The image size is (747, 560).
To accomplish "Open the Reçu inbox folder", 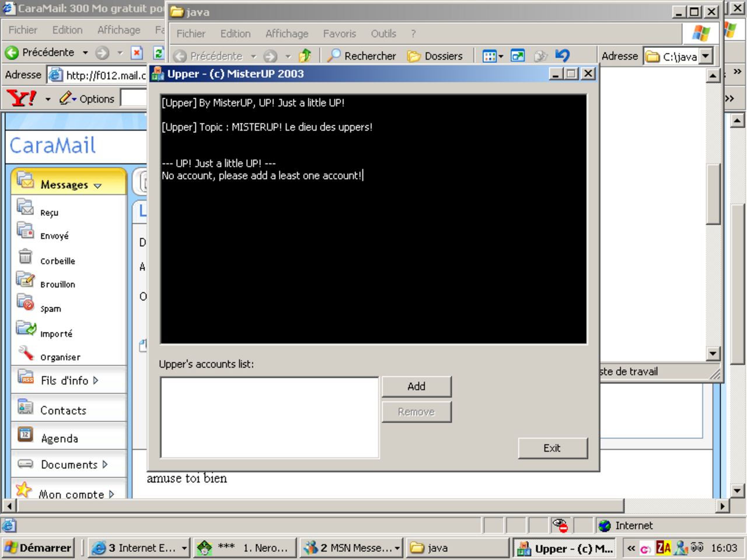I will pyautogui.click(x=49, y=212).
